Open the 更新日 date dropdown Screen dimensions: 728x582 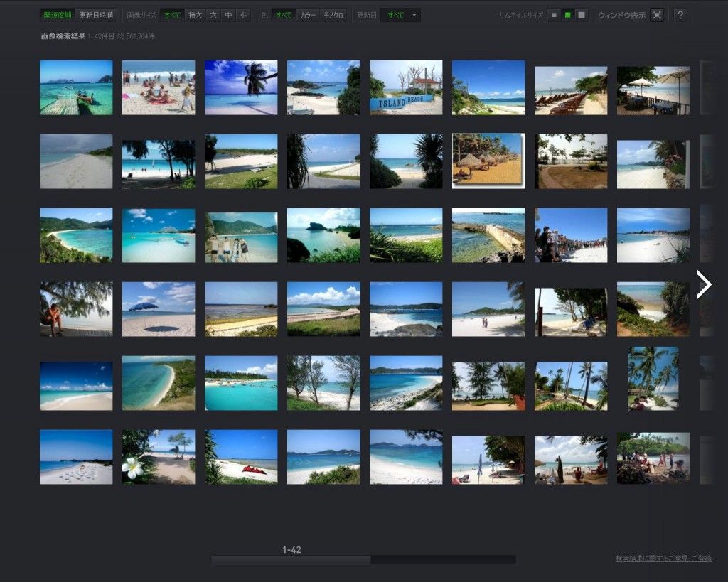pos(400,16)
